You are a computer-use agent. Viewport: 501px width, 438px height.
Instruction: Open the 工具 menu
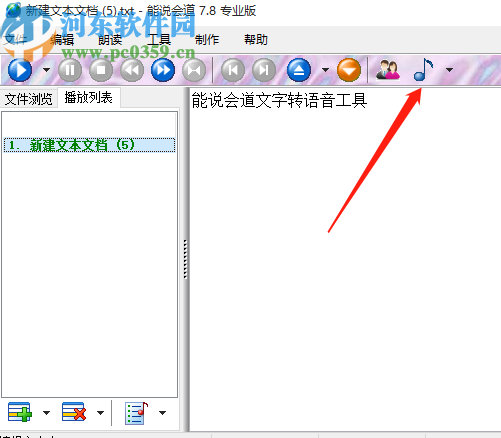point(159,40)
